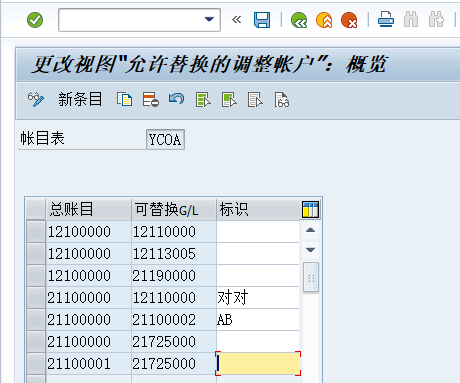Exit using the yellow up-arrow icon

(x=324, y=20)
